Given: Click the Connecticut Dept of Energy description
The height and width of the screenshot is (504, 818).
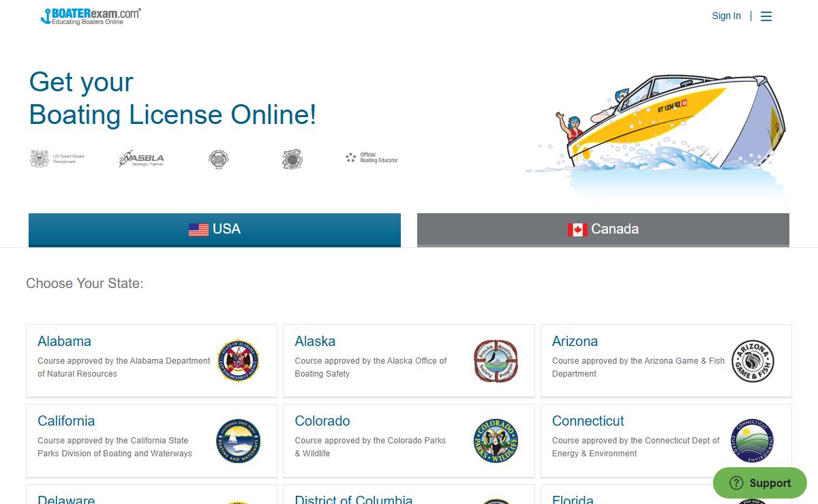Looking at the screenshot, I should (636, 447).
